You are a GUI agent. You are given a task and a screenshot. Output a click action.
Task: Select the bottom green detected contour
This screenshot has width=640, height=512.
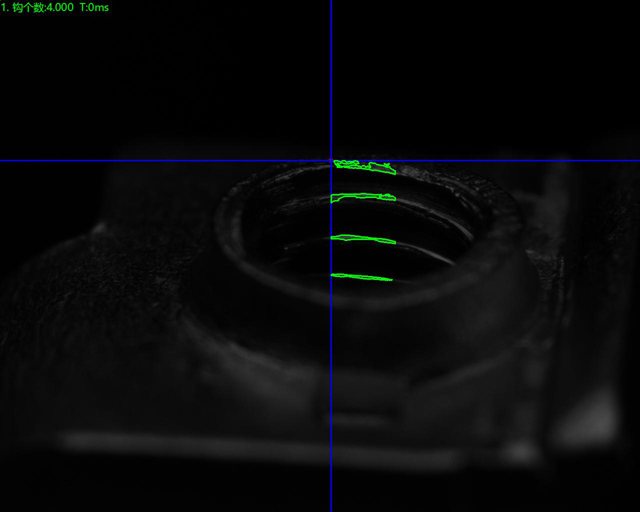[360, 276]
